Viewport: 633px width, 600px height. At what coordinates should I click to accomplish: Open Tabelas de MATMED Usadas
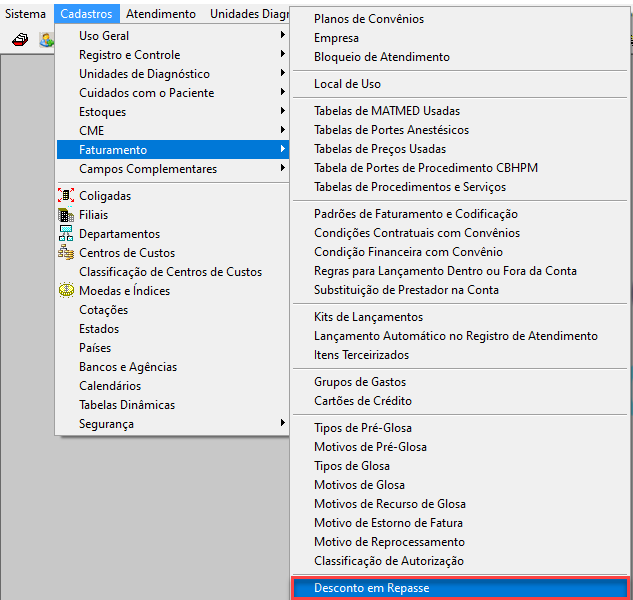[460, 111]
